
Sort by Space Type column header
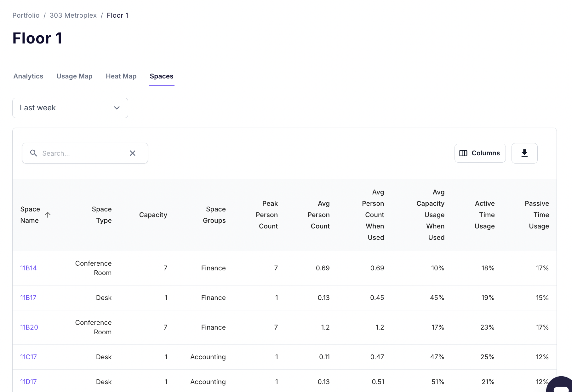102,215
